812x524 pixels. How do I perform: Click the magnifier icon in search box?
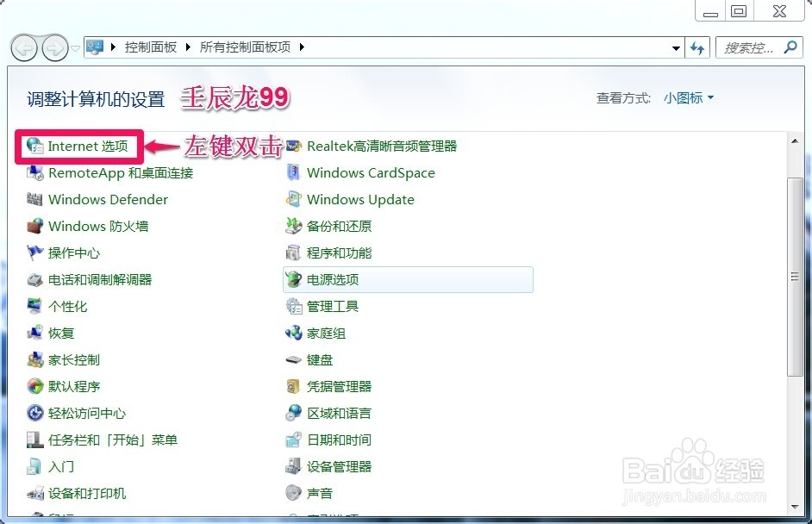[x=790, y=47]
